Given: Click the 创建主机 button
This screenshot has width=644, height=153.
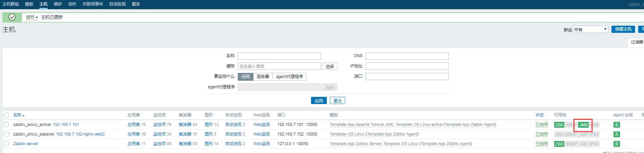Looking at the screenshot, I should point(623,29).
